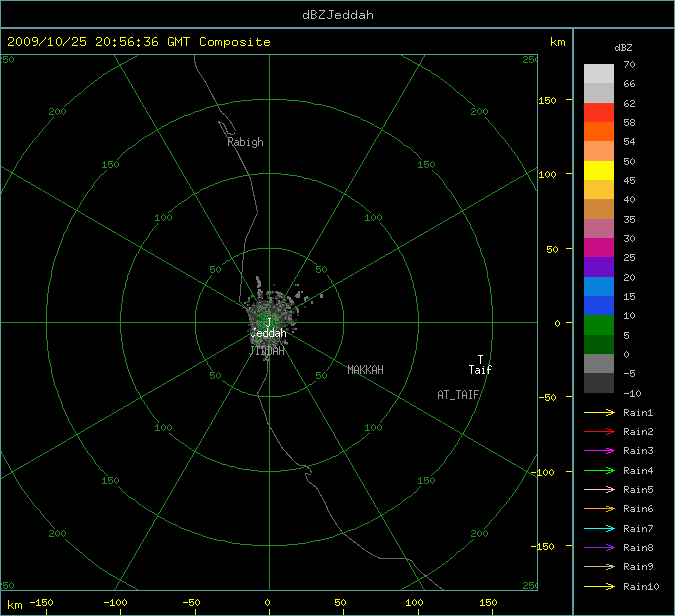Image resolution: width=675 pixels, height=616 pixels.
Task: Click the Rabigh city label
Action: (245, 142)
